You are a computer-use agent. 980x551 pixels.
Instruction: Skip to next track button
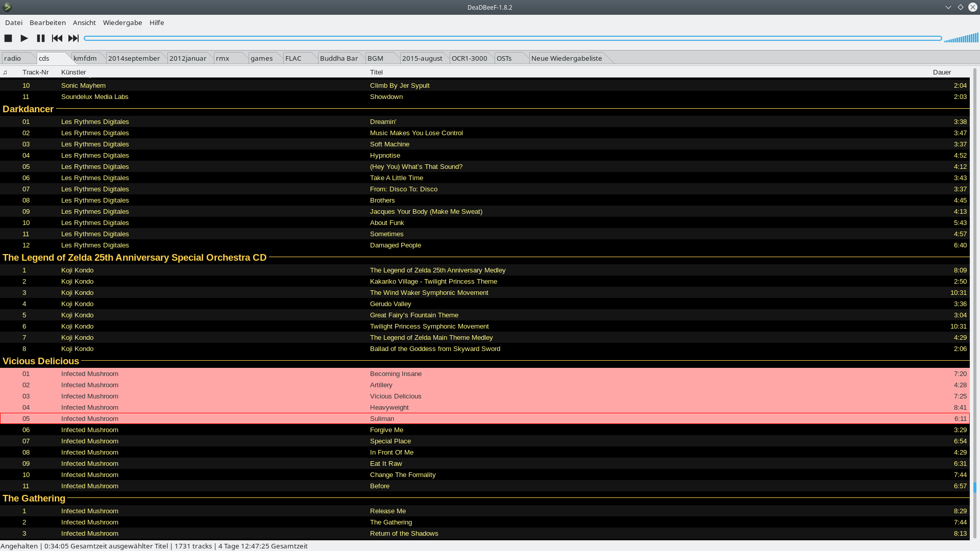coord(73,38)
